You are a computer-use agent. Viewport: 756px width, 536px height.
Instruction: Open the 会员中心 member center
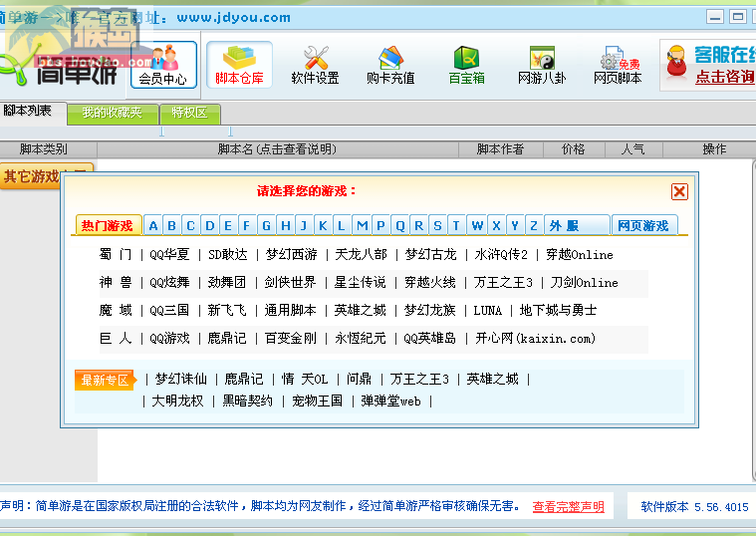coord(163,65)
